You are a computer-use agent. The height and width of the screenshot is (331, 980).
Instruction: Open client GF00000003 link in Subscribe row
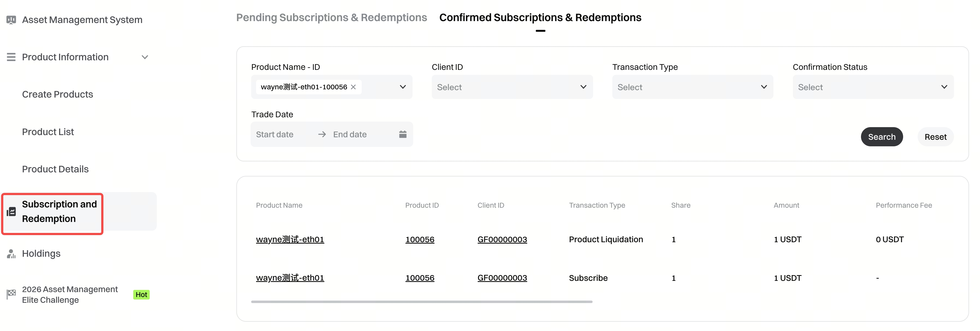click(x=502, y=278)
